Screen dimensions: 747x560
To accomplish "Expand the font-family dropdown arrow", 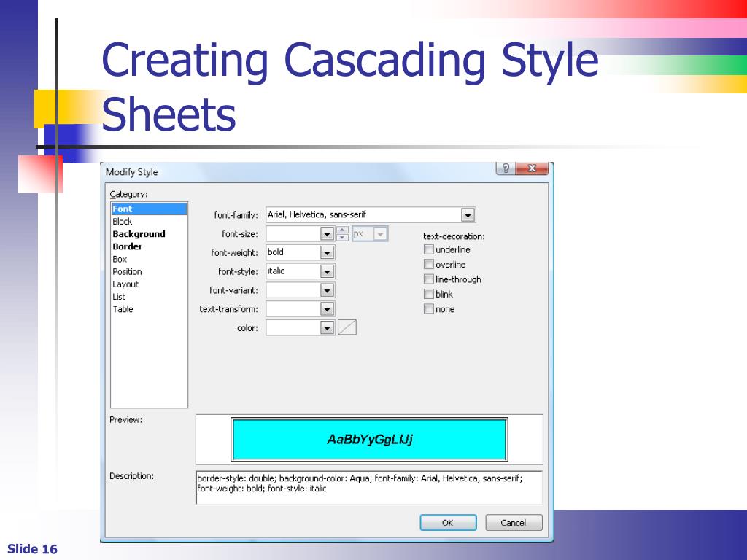I will pyautogui.click(x=468, y=215).
